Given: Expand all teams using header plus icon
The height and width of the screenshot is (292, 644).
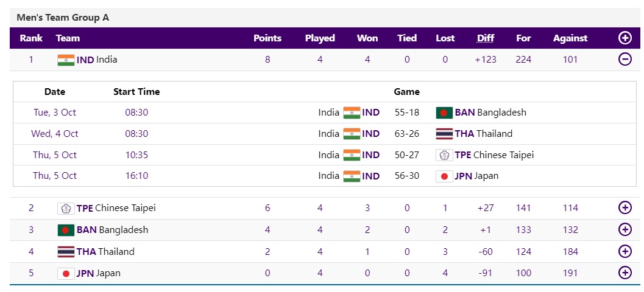Looking at the screenshot, I should pos(625,38).
